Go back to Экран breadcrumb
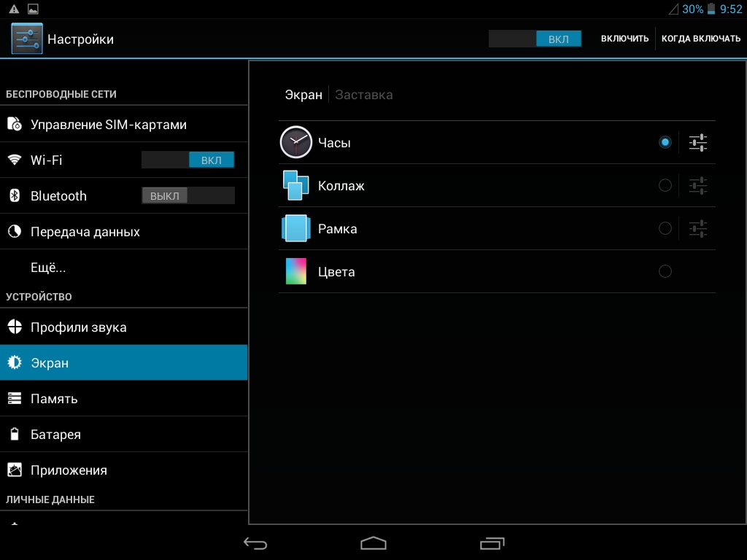 [303, 95]
